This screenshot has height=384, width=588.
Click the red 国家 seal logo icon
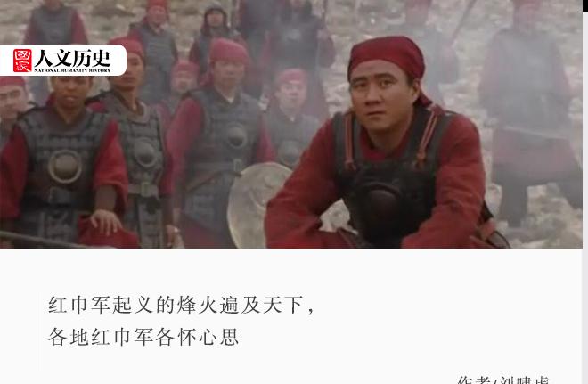tap(22, 61)
